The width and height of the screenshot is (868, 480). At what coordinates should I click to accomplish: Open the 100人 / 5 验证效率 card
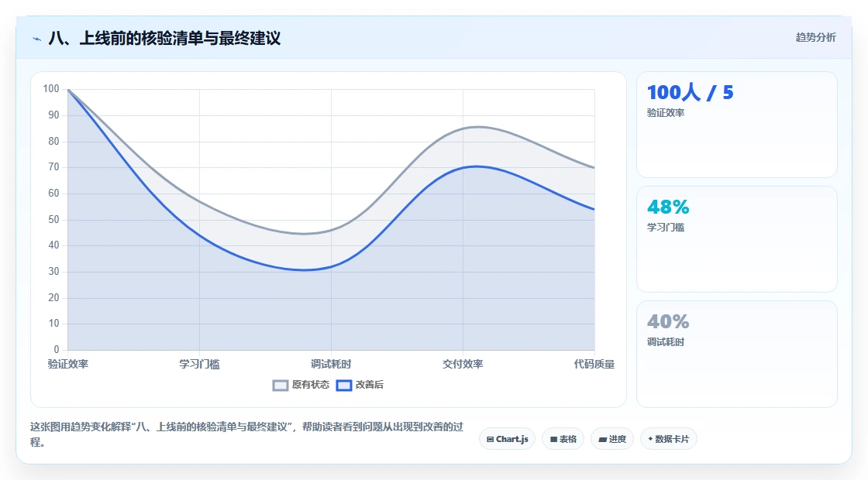(737, 125)
